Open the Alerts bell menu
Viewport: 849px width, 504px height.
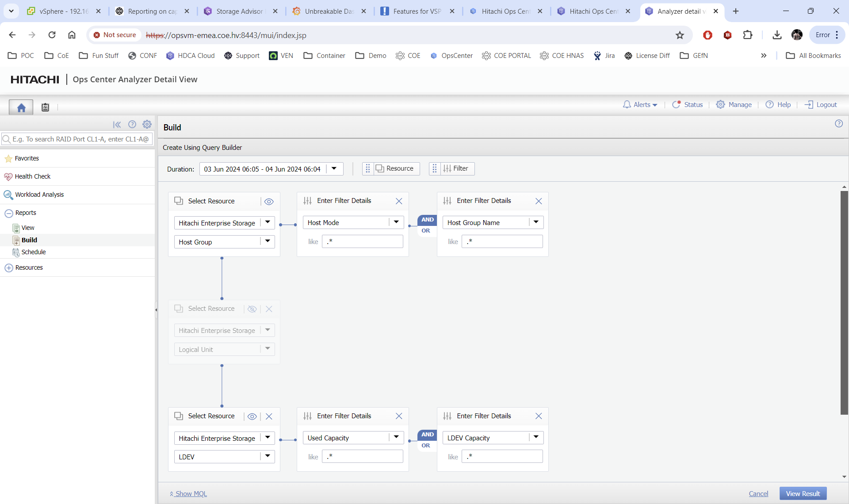point(640,105)
